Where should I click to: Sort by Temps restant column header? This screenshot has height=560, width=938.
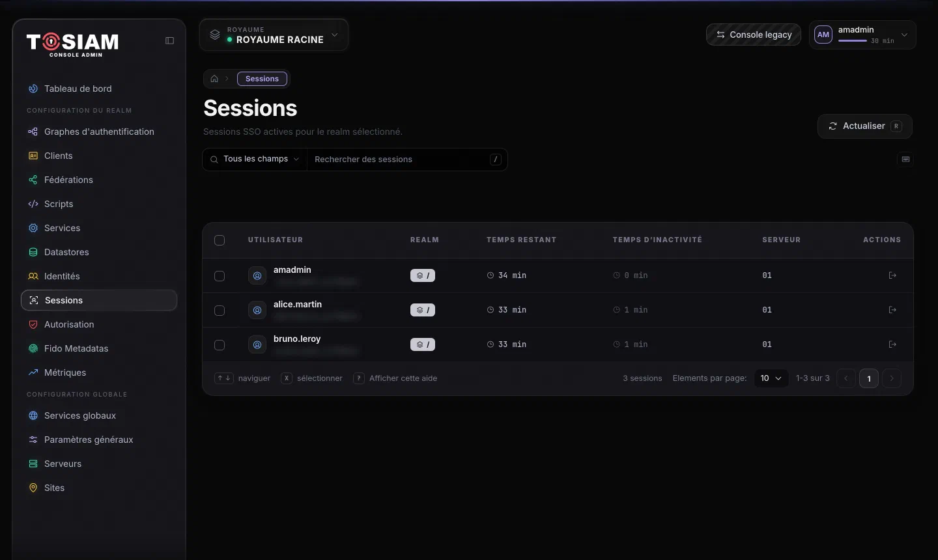tap(521, 240)
